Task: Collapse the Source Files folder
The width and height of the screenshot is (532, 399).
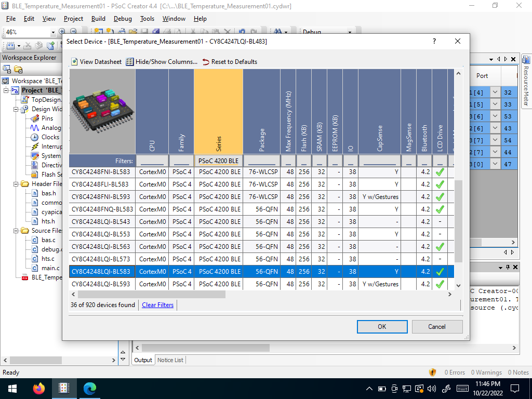Action: (16, 230)
